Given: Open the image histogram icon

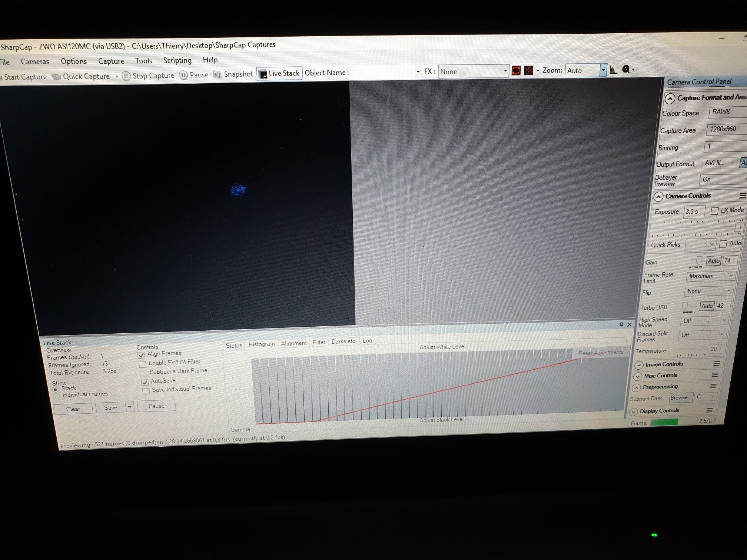Looking at the screenshot, I should (613, 70).
